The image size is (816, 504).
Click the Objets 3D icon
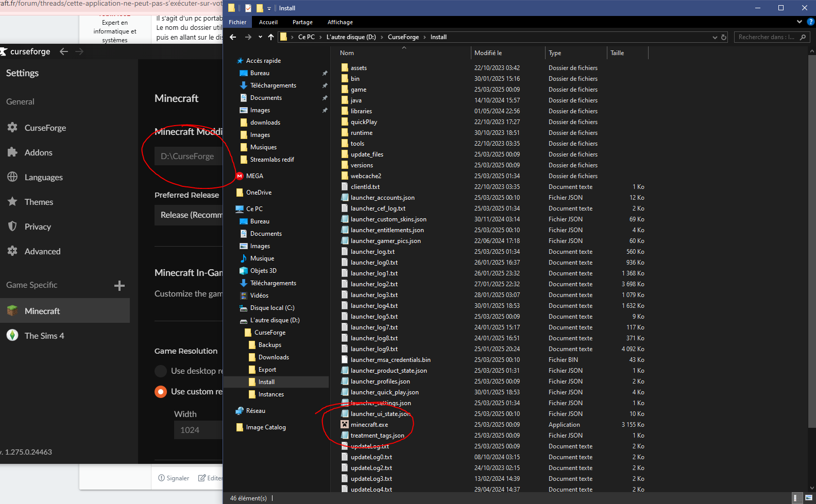coord(244,271)
